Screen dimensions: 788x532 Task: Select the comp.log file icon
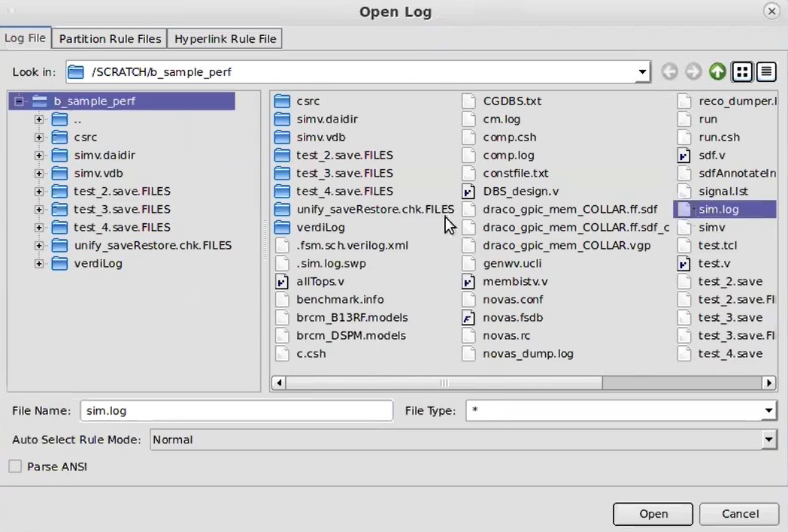468,156
